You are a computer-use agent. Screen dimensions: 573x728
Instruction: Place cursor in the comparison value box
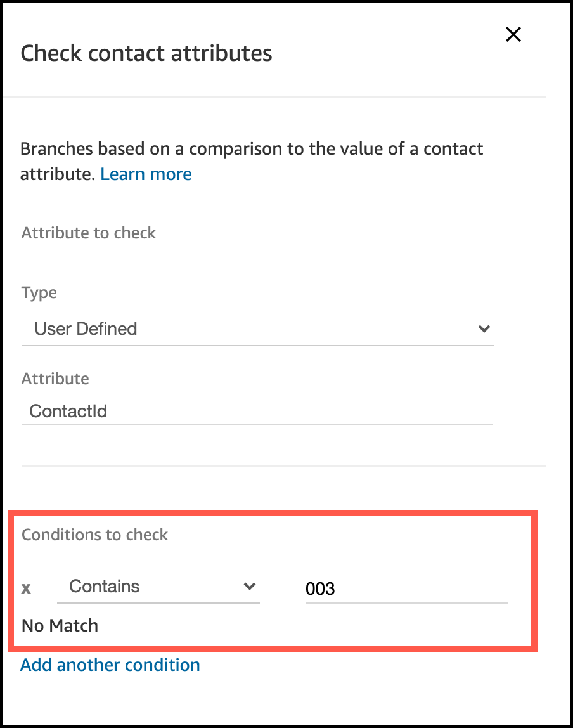(406, 588)
